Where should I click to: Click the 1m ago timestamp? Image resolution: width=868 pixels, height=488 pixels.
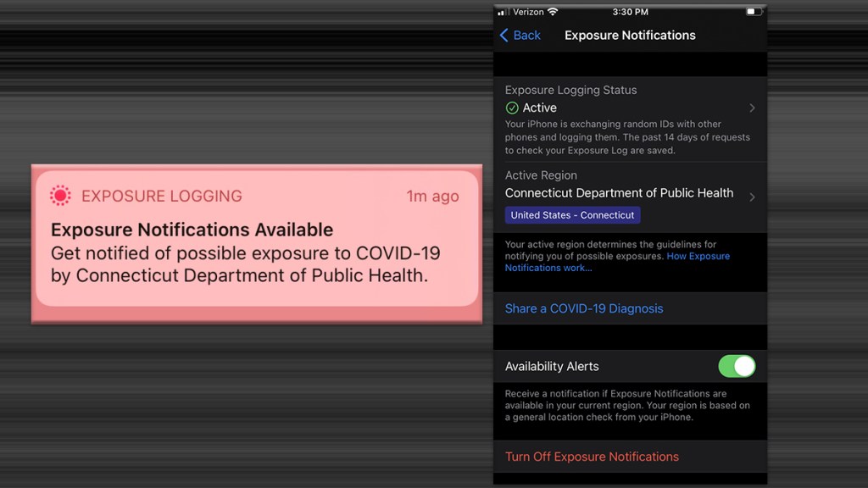pyautogui.click(x=432, y=196)
